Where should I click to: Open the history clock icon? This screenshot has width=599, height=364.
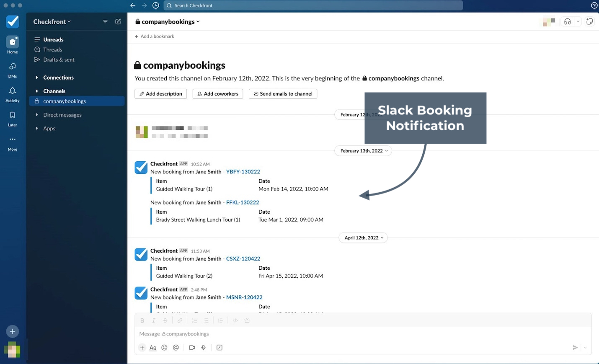[x=156, y=5]
